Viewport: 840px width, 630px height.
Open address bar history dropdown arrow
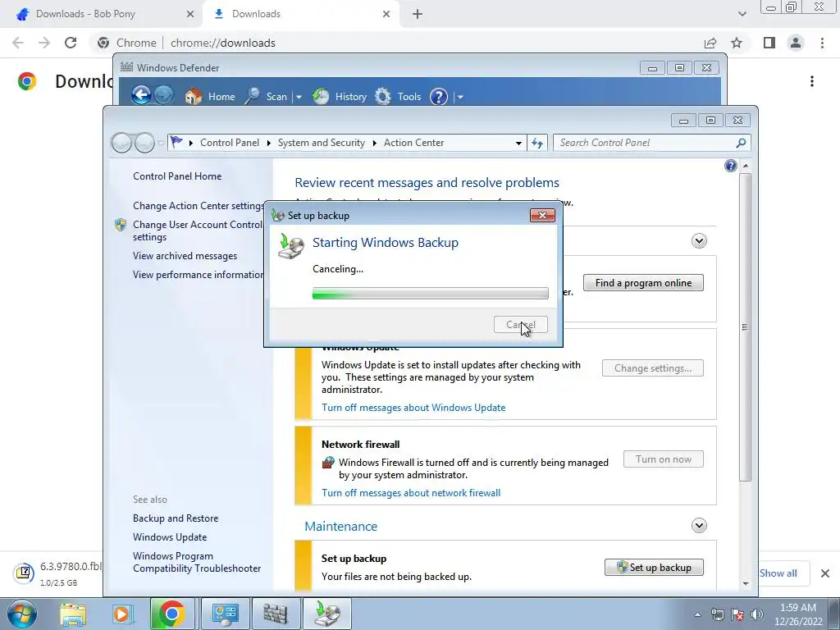pyautogui.click(x=518, y=143)
